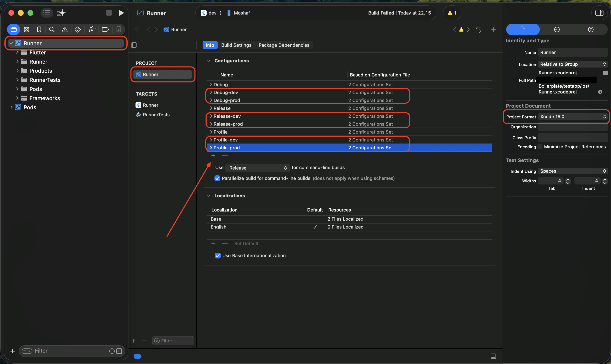This screenshot has width=611, height=364.
Task: Click Set Default under Localizations
Action: [246, 243]
